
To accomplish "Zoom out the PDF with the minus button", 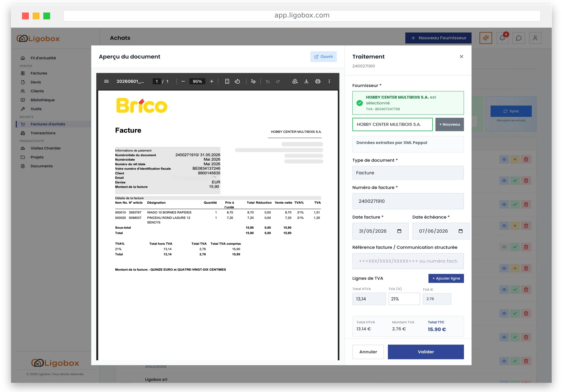I will tap(183, 81).
